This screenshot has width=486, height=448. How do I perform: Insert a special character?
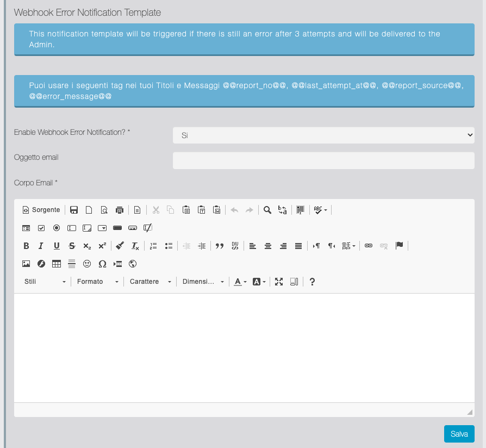pyautogui.click(x=102, y=264)
